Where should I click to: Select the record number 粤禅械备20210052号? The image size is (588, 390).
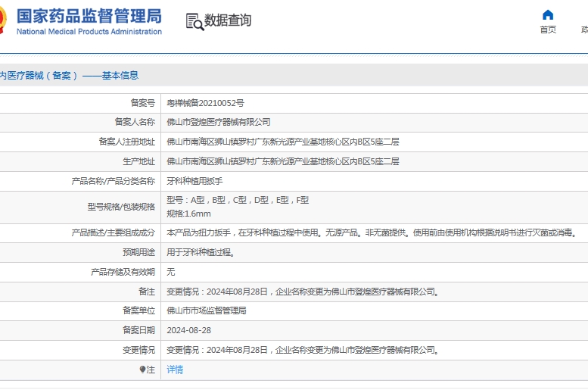pyautogui.click(x=206, y=103)
